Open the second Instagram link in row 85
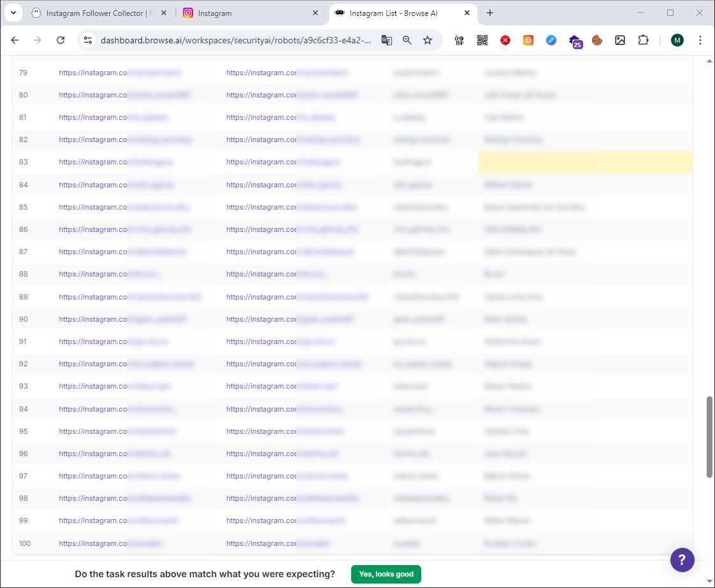 click(292, 207)
